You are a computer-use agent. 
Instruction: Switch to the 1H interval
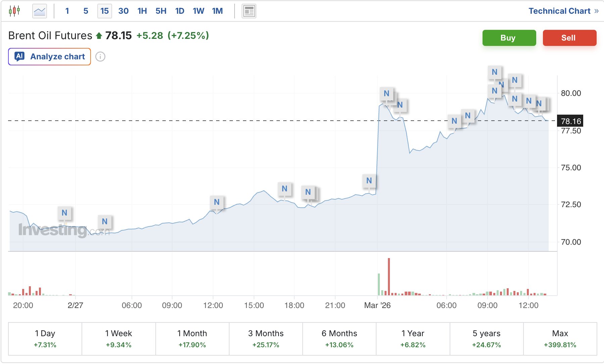tap(142, 11)
